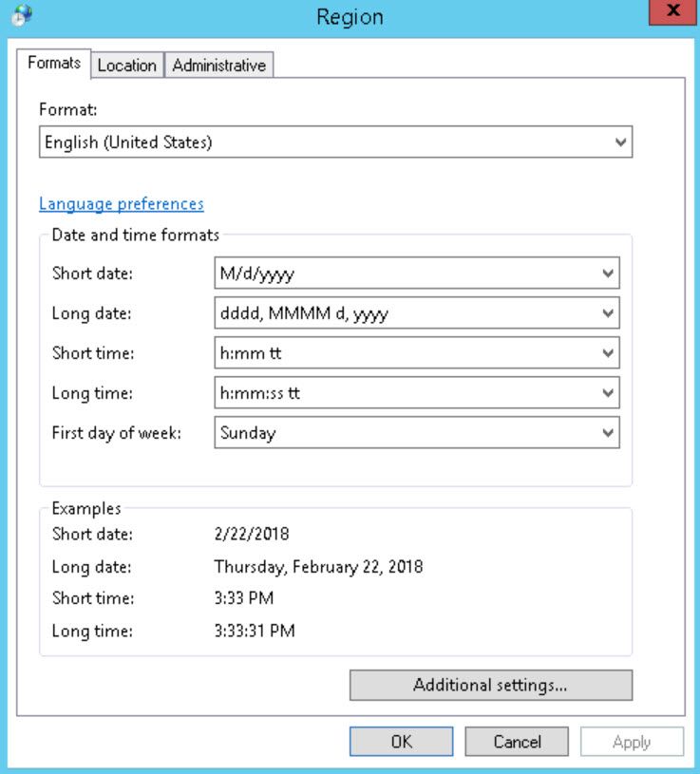
Task: Close the Region dialog window
Action: (673, 11)
